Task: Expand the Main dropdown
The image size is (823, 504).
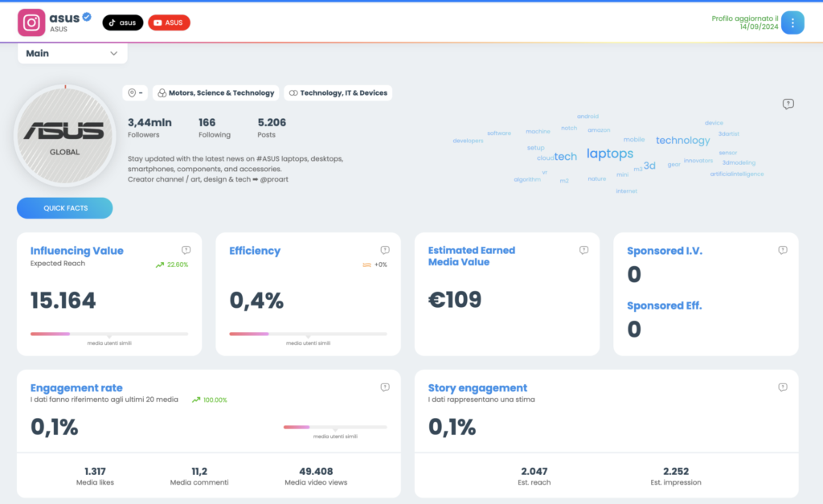Action: 72,54
